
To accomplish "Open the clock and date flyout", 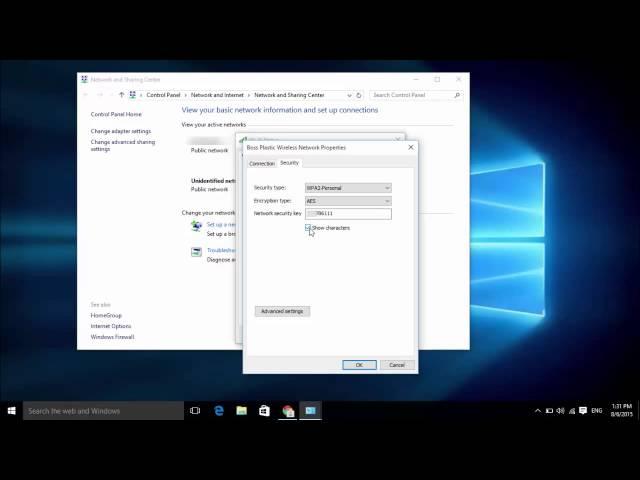I will 622,410.
